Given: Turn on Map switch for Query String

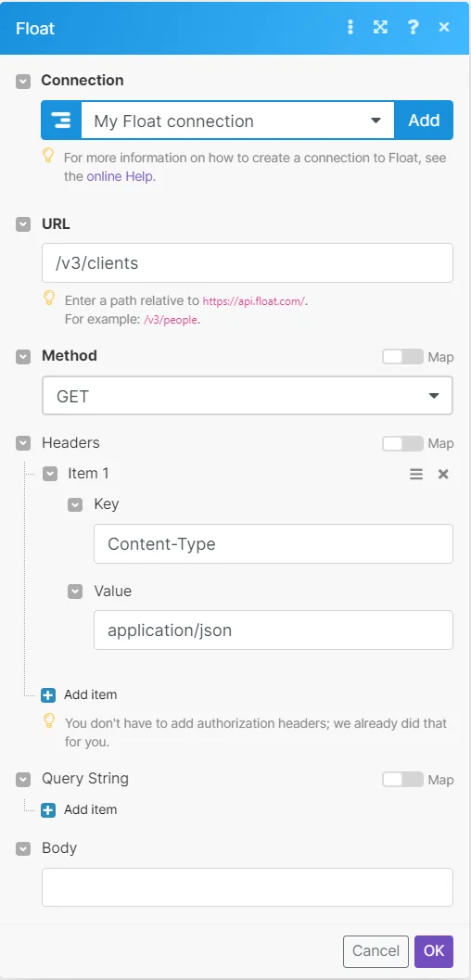Looking at the screenshot, I should (403, 780).
